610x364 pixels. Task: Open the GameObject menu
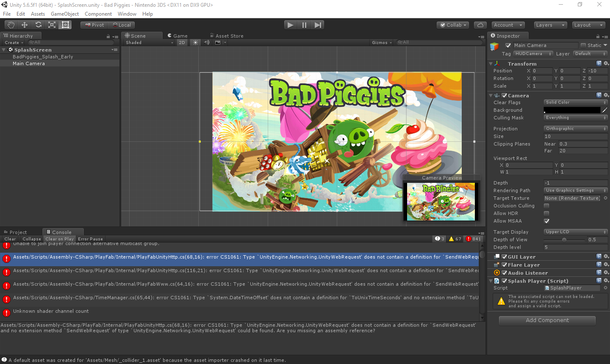pyautogui.click(x=65, y=14)
